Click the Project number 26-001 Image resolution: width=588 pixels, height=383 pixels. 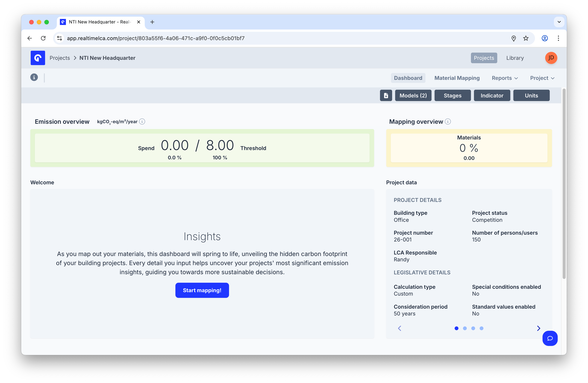(403, 240)
